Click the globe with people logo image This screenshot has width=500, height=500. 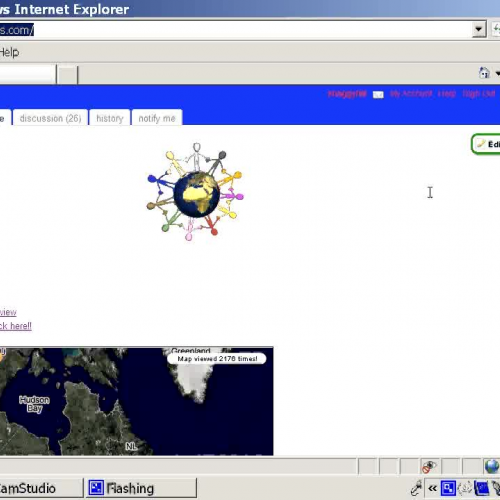click(x=196, y=192)
